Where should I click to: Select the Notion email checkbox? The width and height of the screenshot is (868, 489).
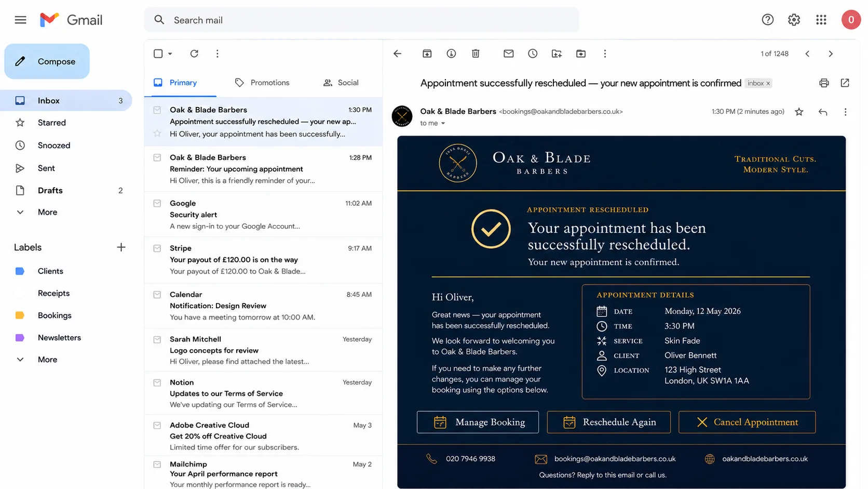157,382
